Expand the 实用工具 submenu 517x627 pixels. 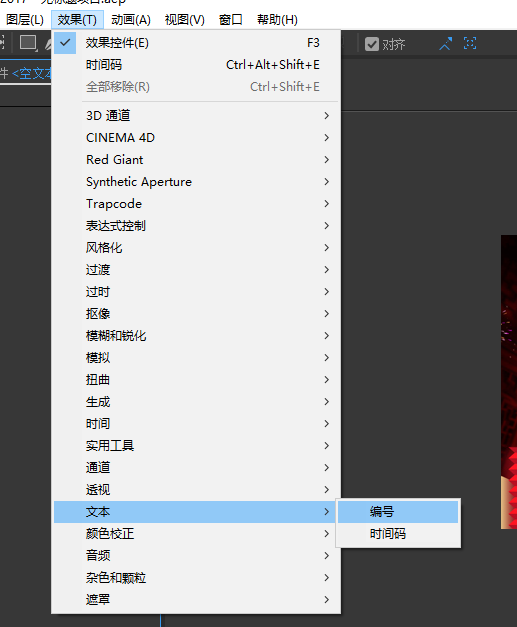196,445
